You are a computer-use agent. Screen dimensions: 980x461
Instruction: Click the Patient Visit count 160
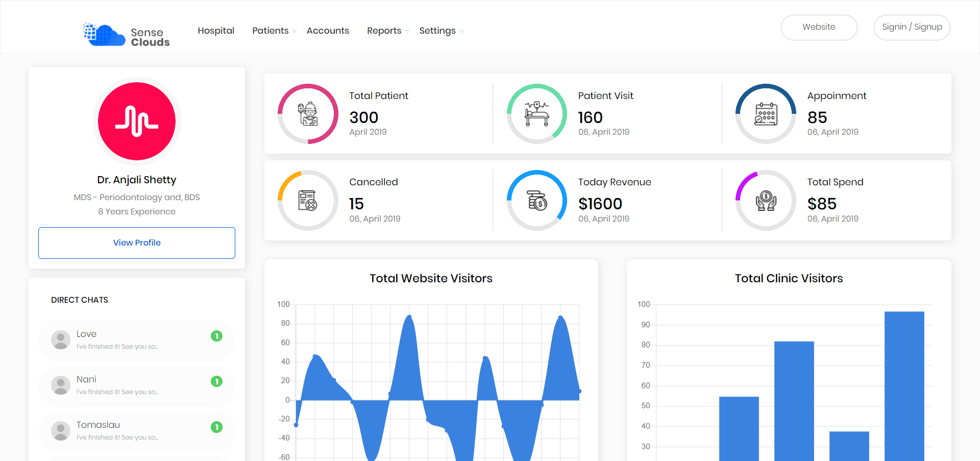point(591,117)
